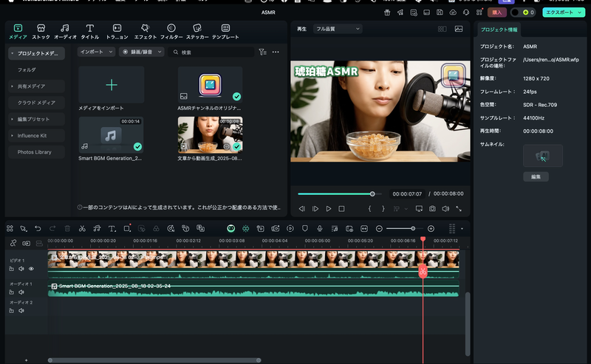Click the save project floppy icon
Image resolution: width=591 pixels, height=364 pixels.
[440, 13]
